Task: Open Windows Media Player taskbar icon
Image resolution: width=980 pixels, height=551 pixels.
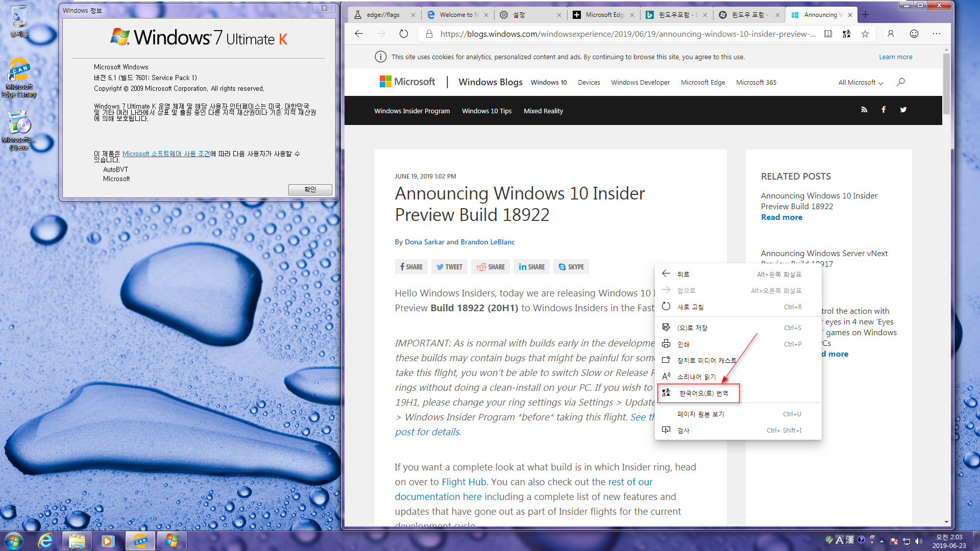Action: (x=108, y=541)
